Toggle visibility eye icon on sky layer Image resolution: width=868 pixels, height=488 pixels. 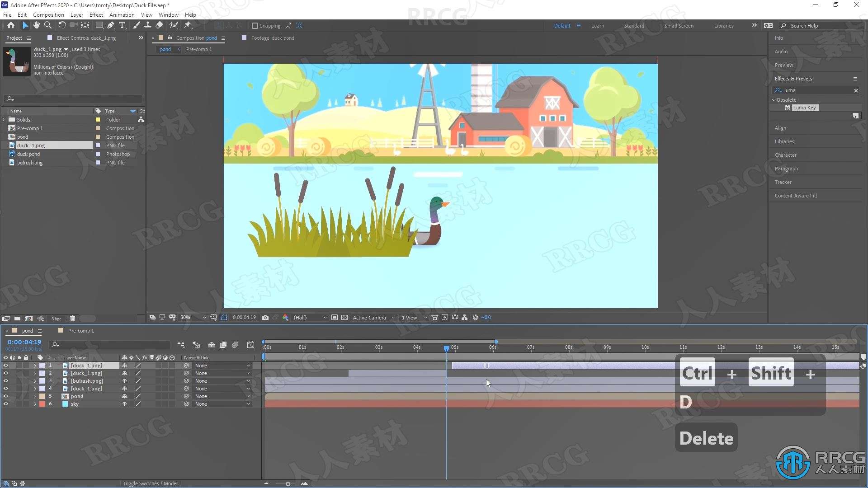tap(5, 404)
